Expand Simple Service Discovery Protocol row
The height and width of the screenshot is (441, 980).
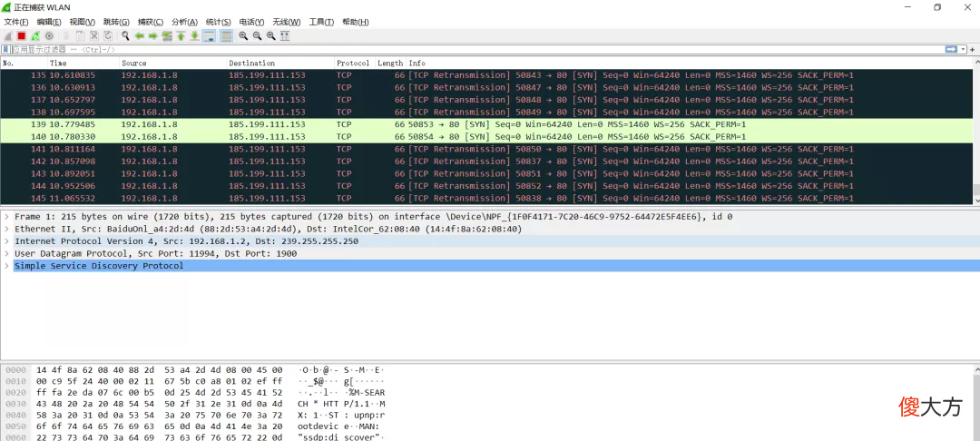pos(5,266)
